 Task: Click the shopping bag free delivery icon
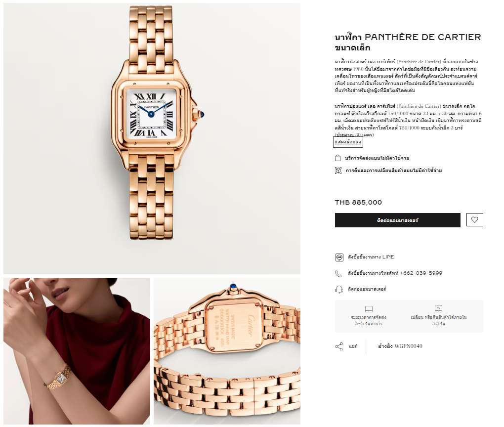pyautogui.click(x=338, y=158)
